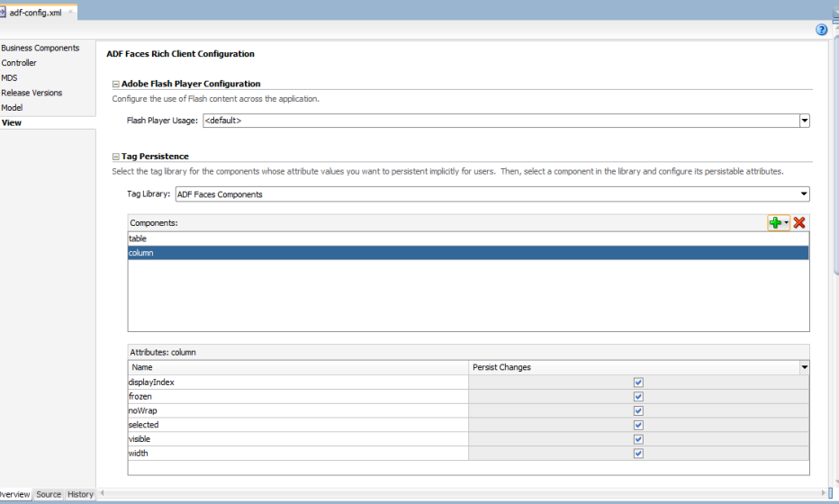The image size is (839, 504).
Task: Open the Controller category
Action: click(x=19, y=63)
